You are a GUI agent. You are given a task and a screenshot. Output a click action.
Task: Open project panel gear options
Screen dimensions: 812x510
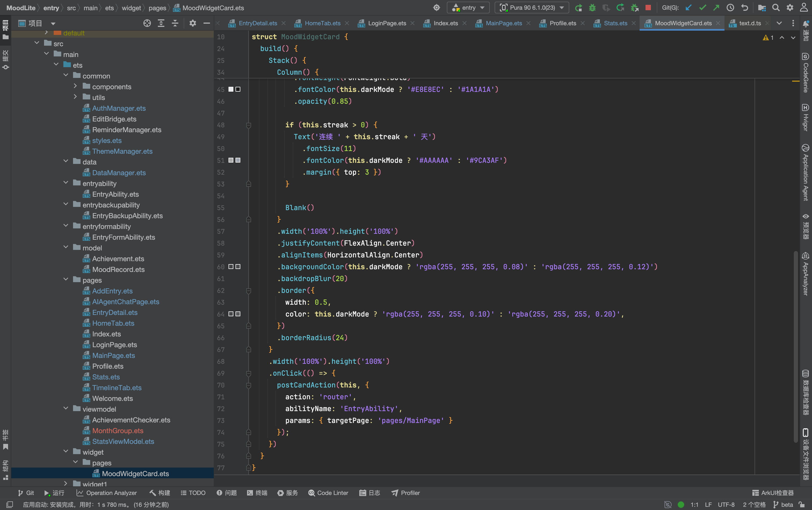tap(193, 23)
